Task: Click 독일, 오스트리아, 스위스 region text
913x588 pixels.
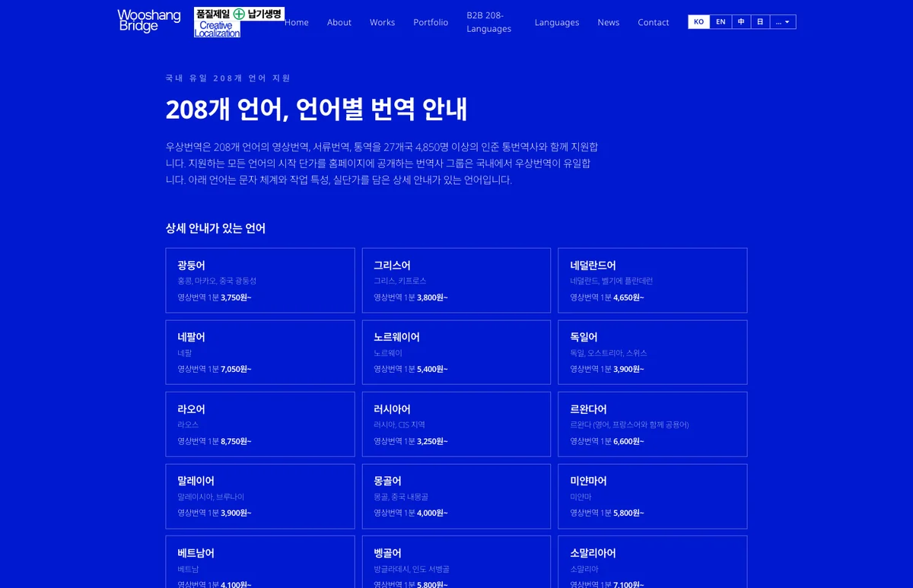Action: tap(609, 353)
